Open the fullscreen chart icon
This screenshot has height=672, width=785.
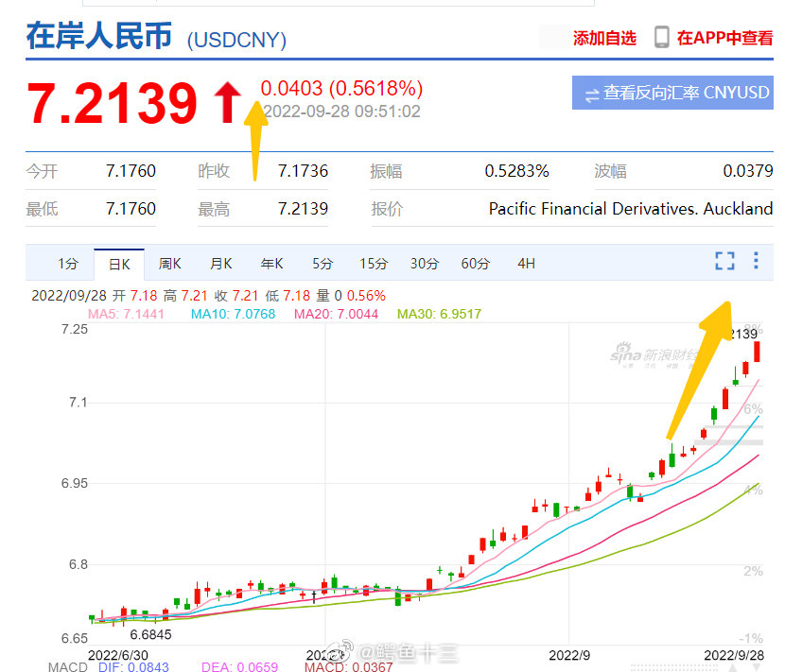click(x=724, y=261)
